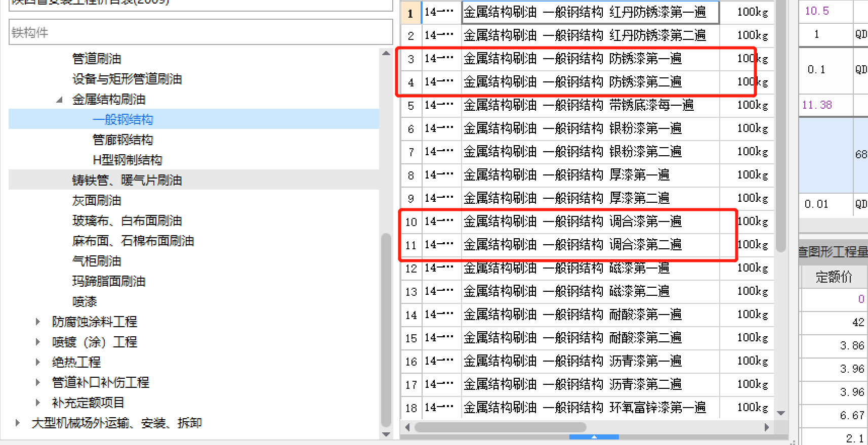Screen dimensions: 868x445
Task: Click tree panel scroll-up arrow
Action: [x=386, y=53]
